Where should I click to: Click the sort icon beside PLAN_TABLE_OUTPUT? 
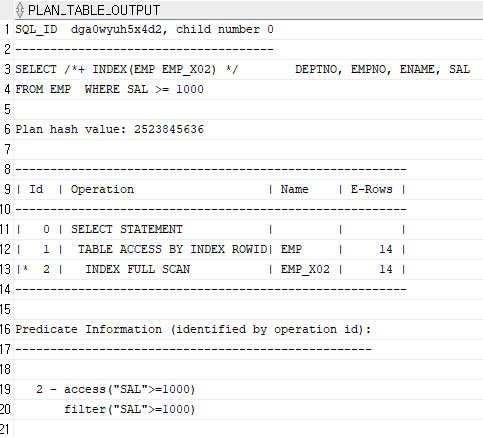[20, 10]
